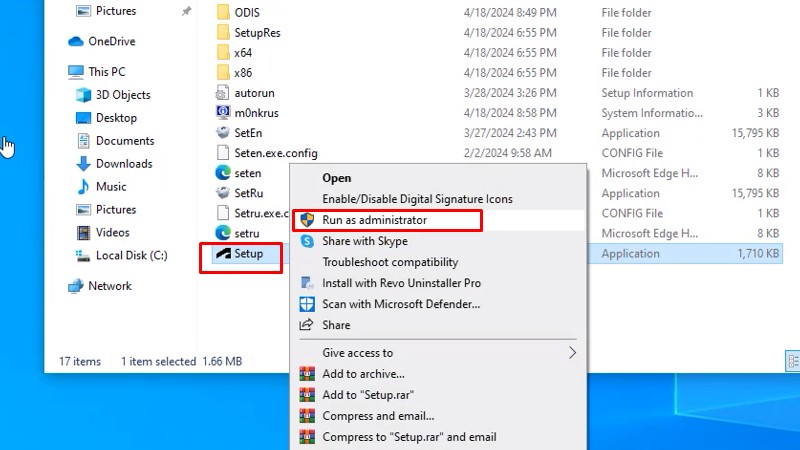
Task: Choose Compress and email option
Action: (378, 416)
